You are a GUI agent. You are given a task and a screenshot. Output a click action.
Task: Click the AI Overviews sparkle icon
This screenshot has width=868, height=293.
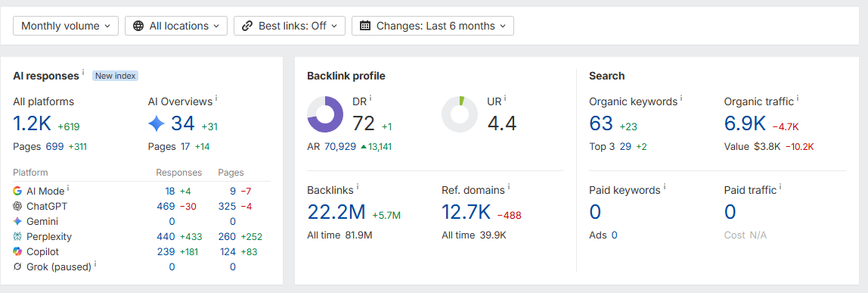157,123
